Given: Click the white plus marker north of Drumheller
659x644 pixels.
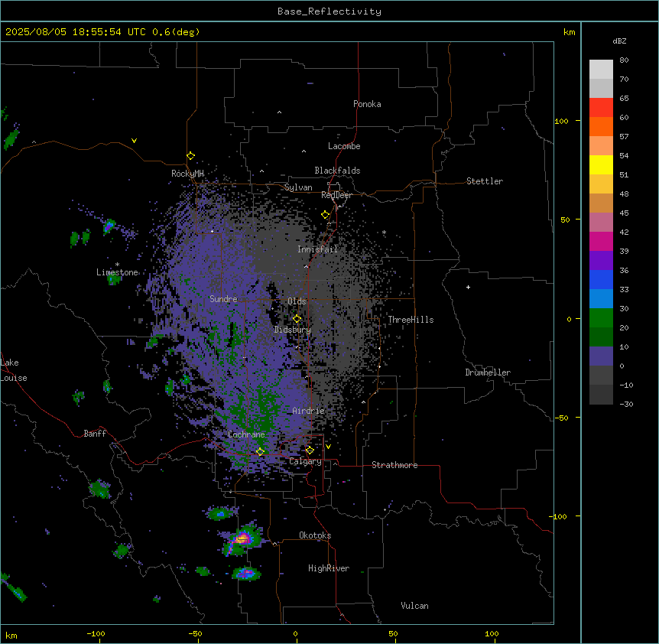Looking at the screenshot, I should click(x=468, y=287).
